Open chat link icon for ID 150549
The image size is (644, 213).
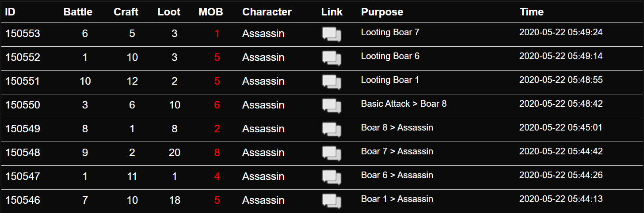pyautogui.click(x=332, y=130)
